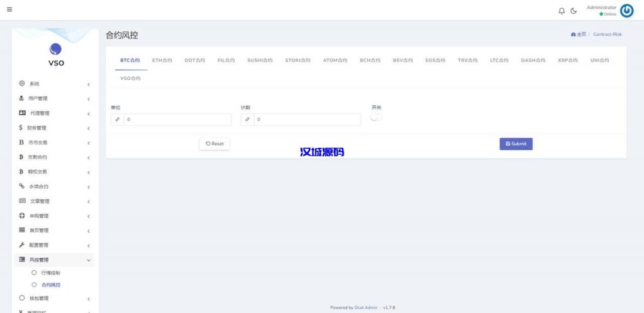Click the 配置管理 wrench icon
Image resolution: width=644 pixels, height=313 pixels.
[22, 245]
